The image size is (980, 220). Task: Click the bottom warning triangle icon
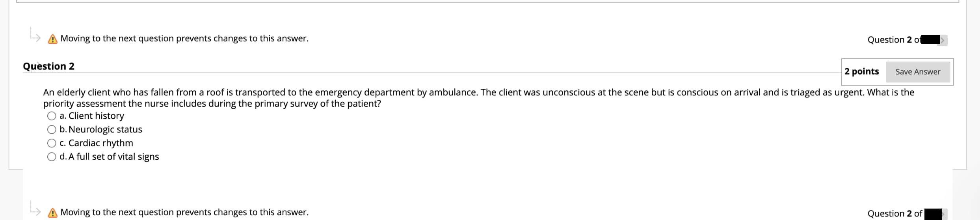point(52,213)
